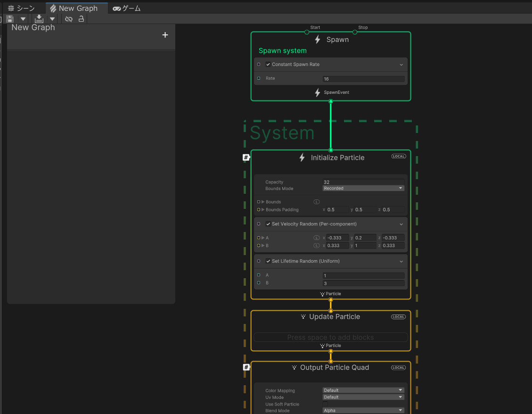Click the unlink attach icon in toolbar
532x414 pixels.
[69, 19]
